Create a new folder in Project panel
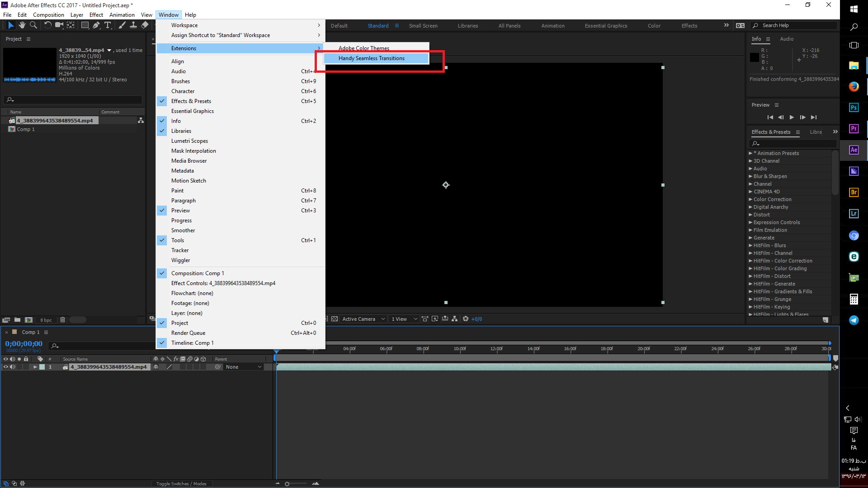Image resolution: width=868 pixels, height=488 pixels. pyautogui.click(x=17, y=320)
